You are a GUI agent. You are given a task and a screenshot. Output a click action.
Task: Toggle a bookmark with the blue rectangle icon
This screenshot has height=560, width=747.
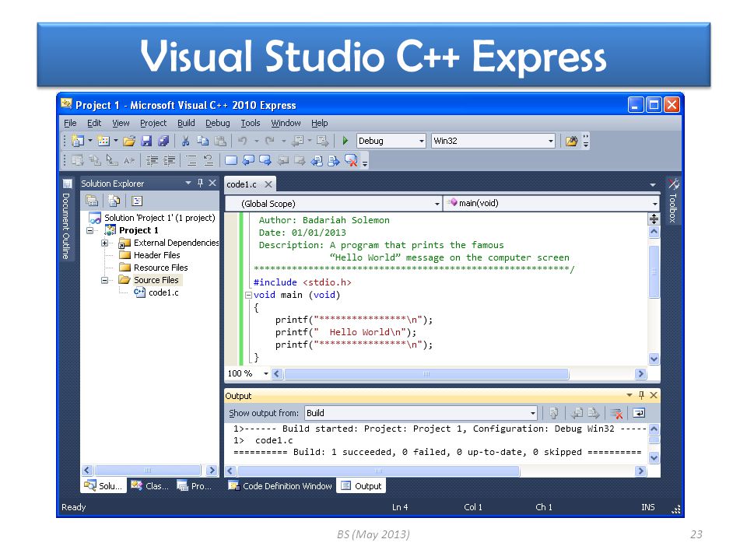pyautogui.click(x=231, y=160)
